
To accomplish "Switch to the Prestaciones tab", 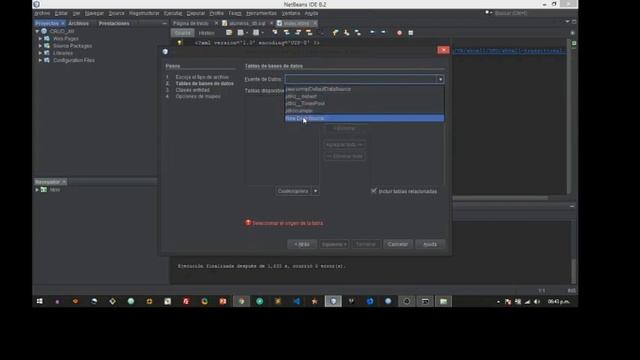I will point(114,24).
